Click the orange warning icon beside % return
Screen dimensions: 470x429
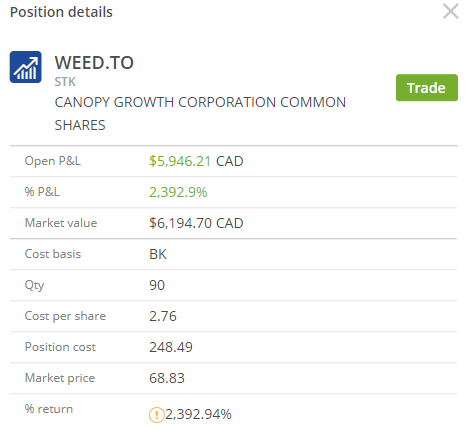156,415
